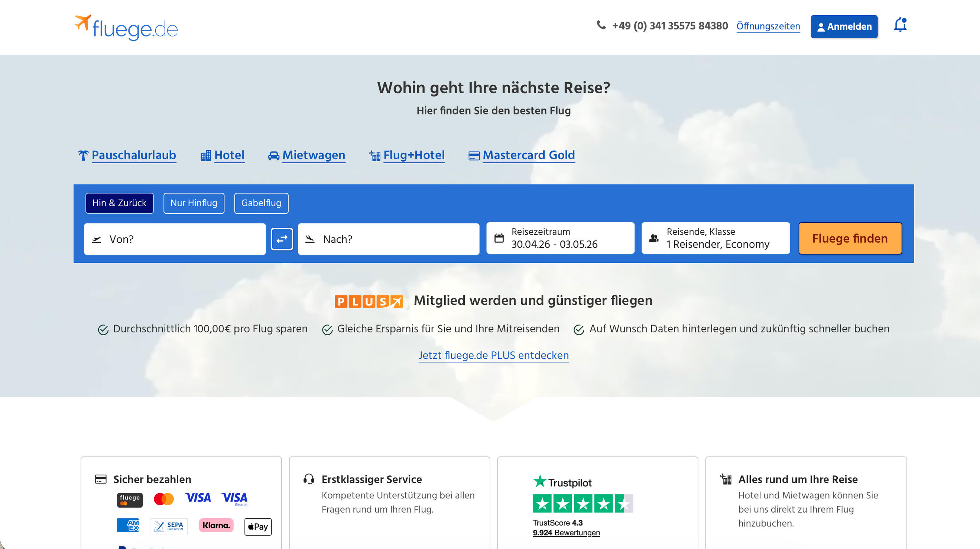Click the card icon beside Mastercard Gold

[474, 155]
